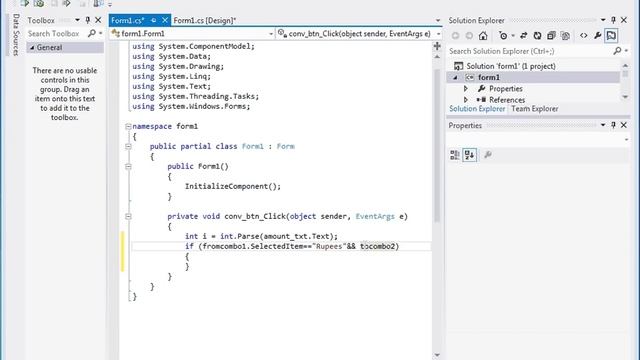This screenshot has width=640, height=360.
Task: Open Solution Explorer window position dropdown
Action: click(x=603, y=20)
